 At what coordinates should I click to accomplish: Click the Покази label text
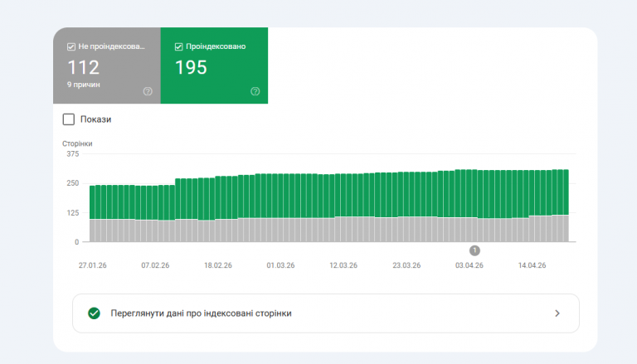click(95, 119)
